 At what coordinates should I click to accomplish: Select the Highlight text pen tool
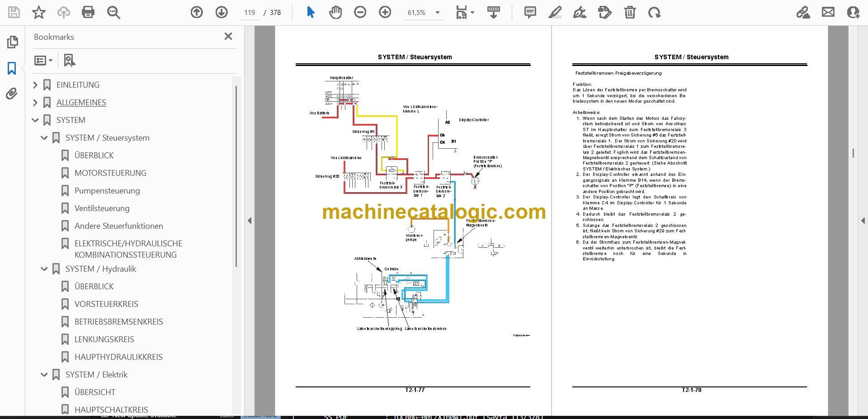point(555,12)
